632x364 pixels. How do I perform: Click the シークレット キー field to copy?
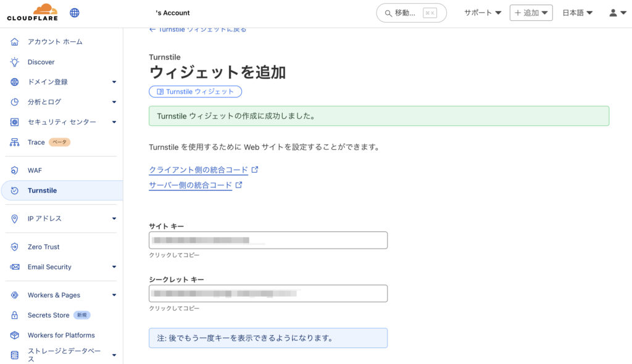(x=268, y=294)
